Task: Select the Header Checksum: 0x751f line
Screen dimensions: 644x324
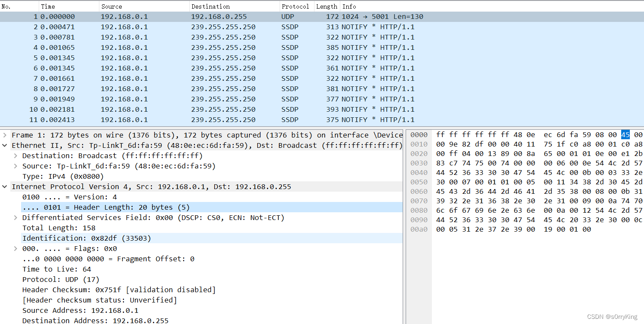Action: [119, 290]
